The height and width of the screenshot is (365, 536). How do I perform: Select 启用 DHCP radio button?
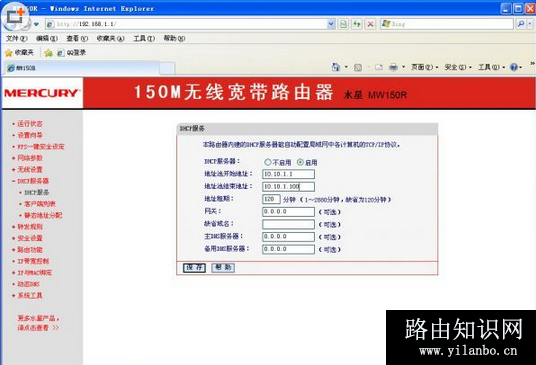(x=300, y=162)
